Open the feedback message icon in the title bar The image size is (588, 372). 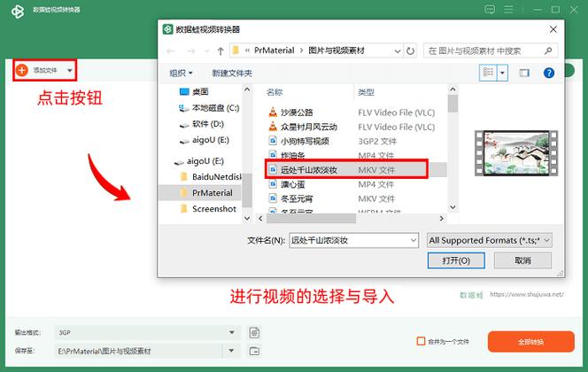pyautogui.click(x=490, y=10)
